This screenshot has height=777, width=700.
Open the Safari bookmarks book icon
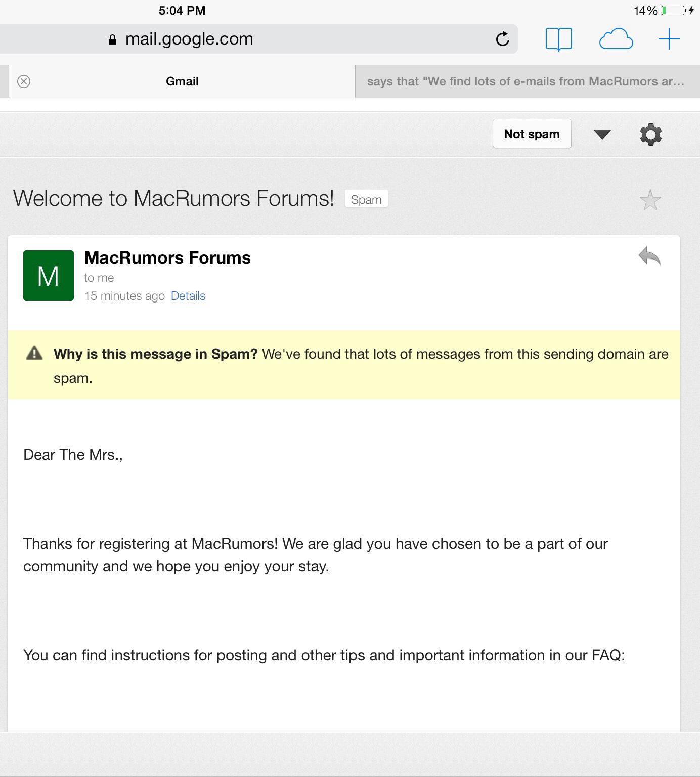pos(559,39)
